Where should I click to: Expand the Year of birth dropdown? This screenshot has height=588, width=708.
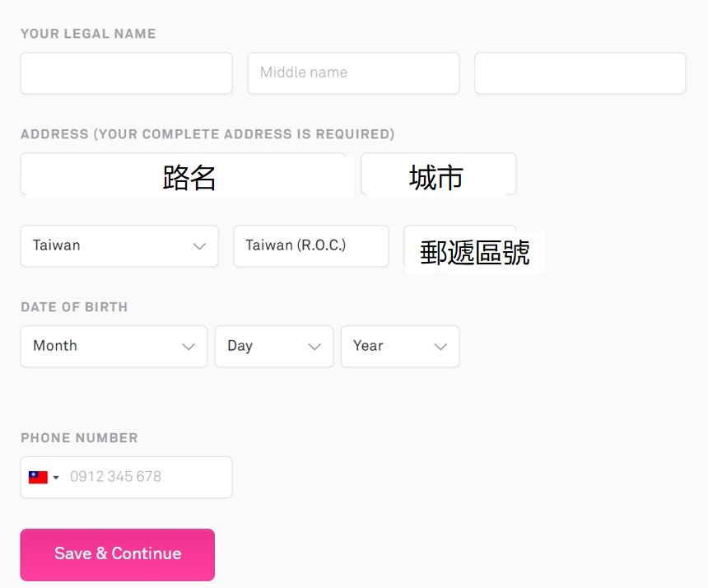(x=400, y=347)
